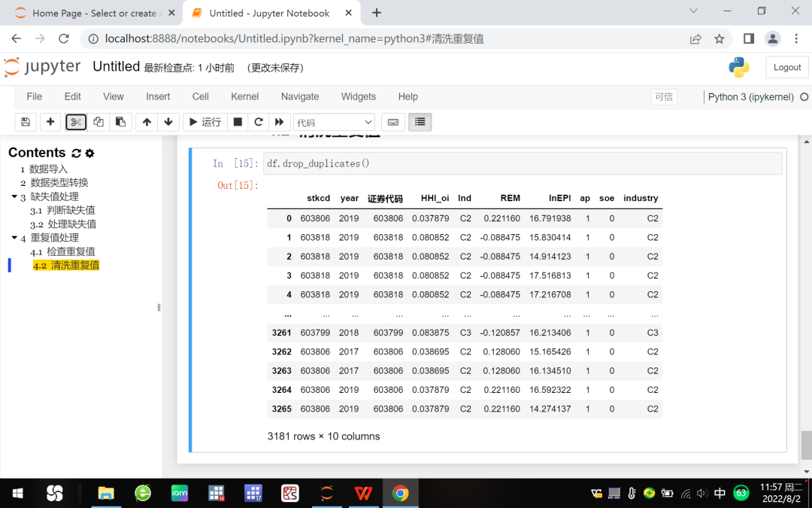The width and height of the screenshot is (812, 508).
Task: Click the sidebar resize handle
Action: pos(159,307)
